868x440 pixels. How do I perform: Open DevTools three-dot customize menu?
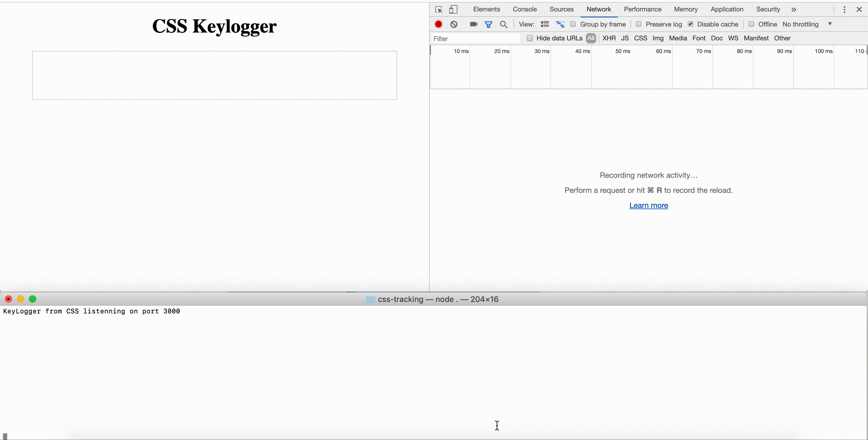tap(844, 9)
